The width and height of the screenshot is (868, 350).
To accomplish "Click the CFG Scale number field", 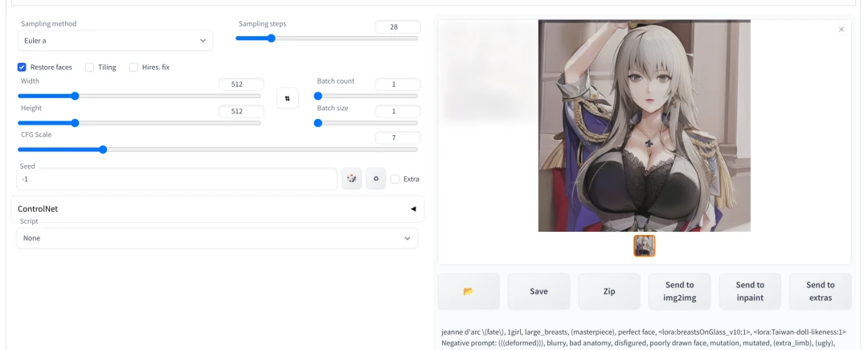I will [x=398, y=138].
